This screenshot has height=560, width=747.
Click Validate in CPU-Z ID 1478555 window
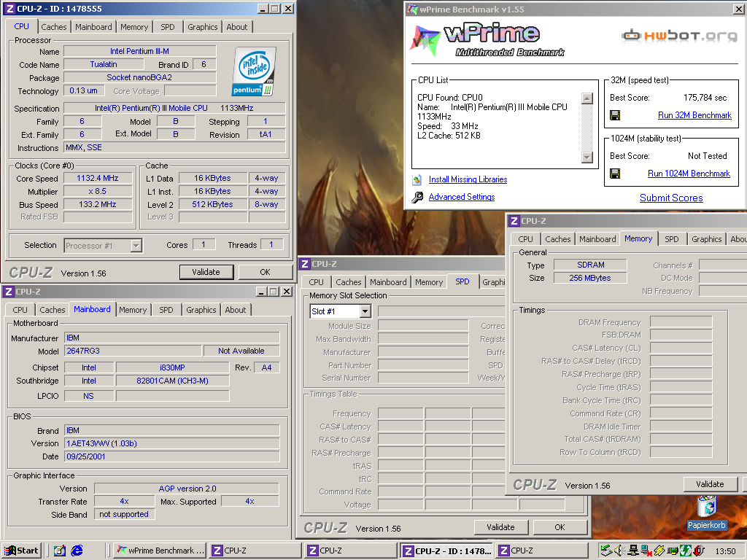[206, 272]
